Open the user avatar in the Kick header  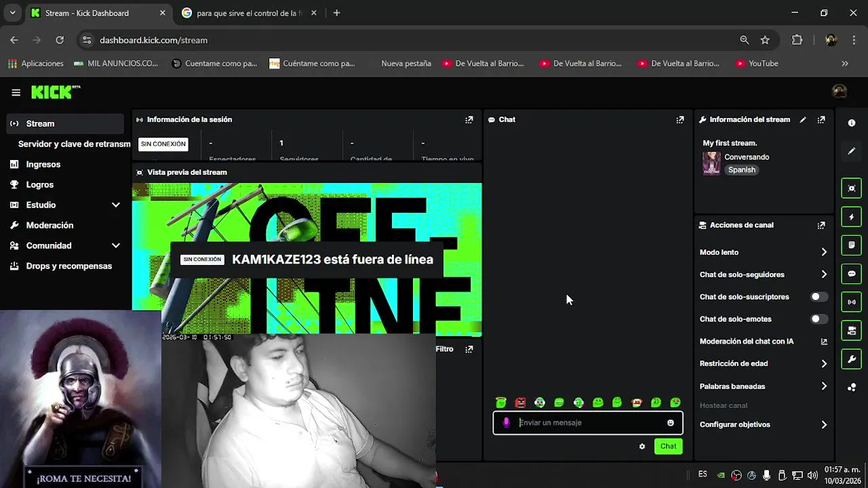point(840,92)
